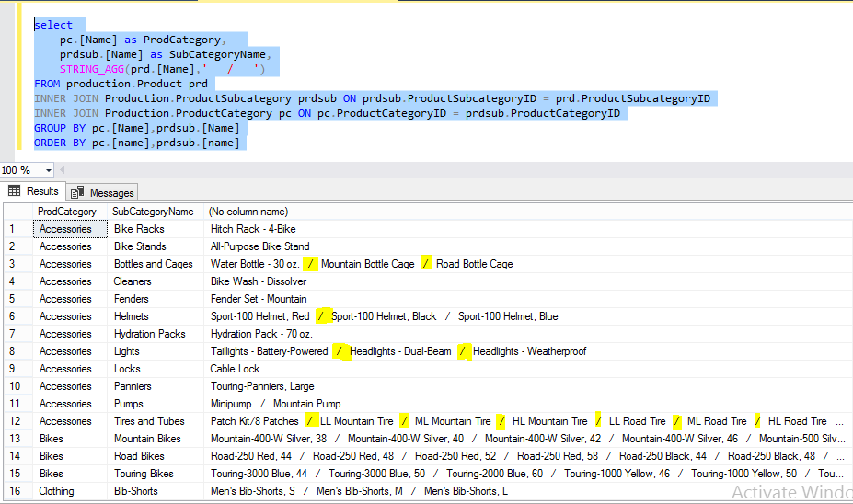Switch to the Results tab
The width and height of the screenshot is (853, 504).
[x=33, y=191]
